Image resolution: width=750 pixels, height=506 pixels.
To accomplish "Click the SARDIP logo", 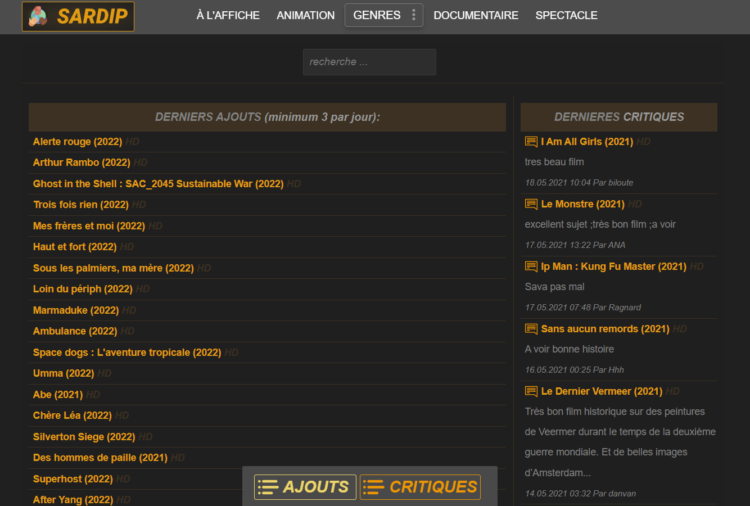I will pyautogui.click(x=78, y=16).
